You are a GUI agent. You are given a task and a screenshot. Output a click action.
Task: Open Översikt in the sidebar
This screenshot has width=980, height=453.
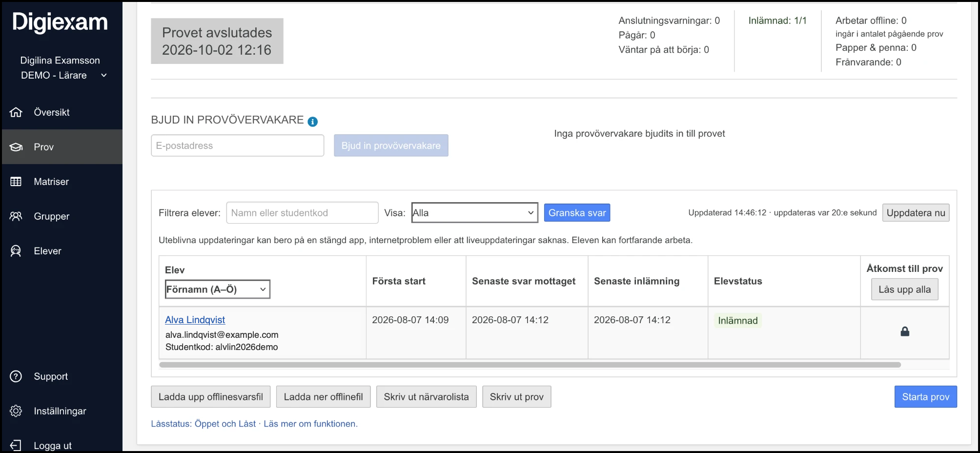(x=62, y=112)
